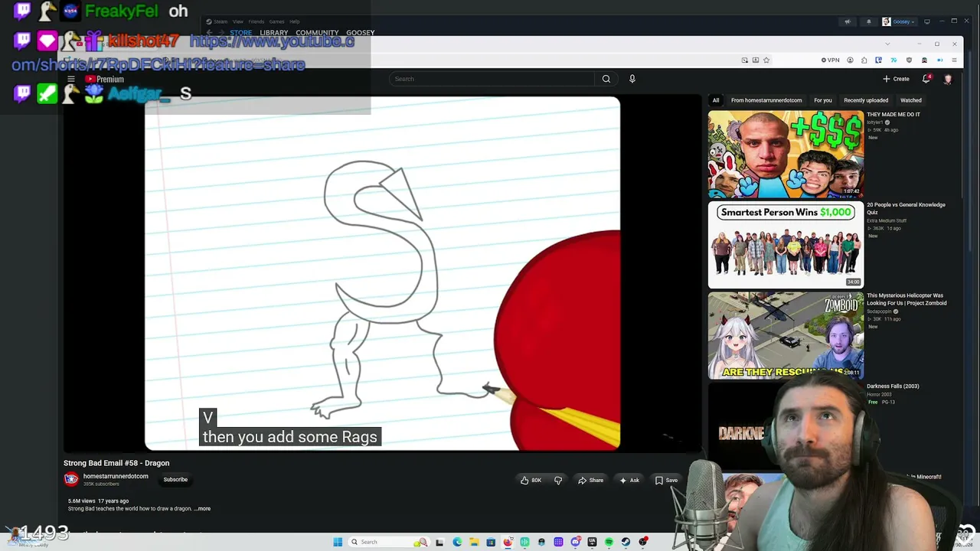Click the video player drawing area

(382, 273)
